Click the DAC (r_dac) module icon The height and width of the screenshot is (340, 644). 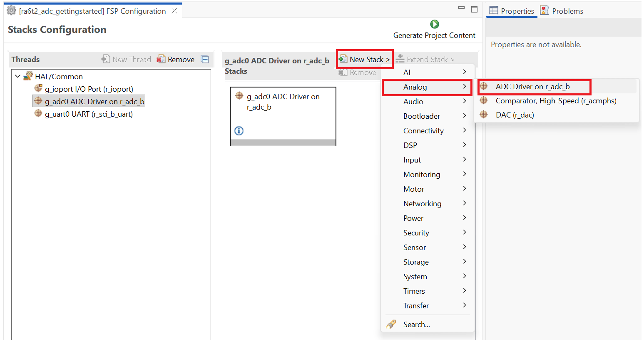483,115
